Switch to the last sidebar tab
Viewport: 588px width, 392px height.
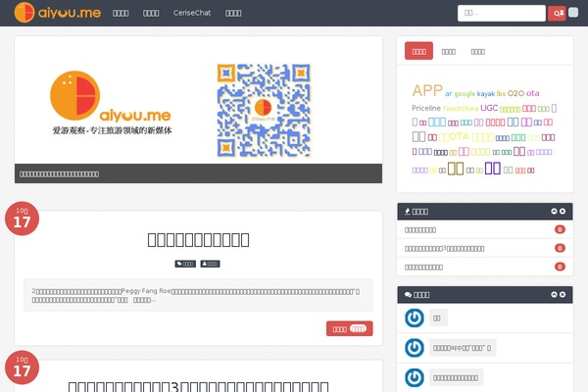[478, 52]
